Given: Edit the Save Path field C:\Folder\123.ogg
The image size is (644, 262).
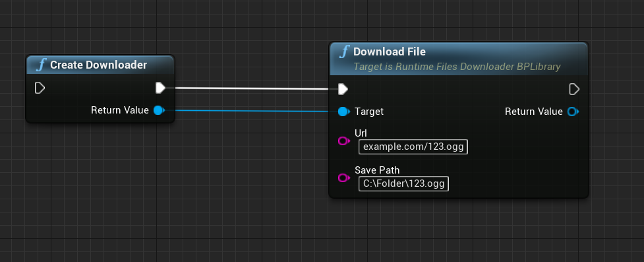Looking at the screenshot, I should [403, 183].
